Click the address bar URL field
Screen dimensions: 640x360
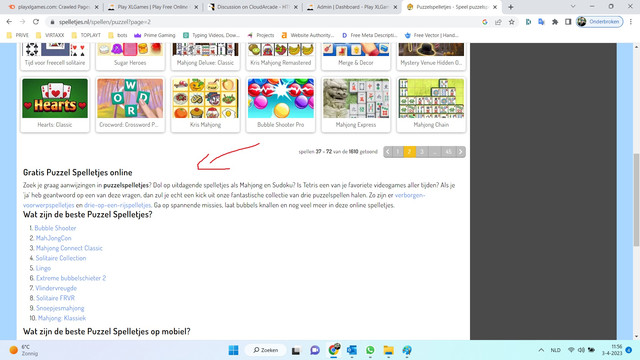(261, 22)
